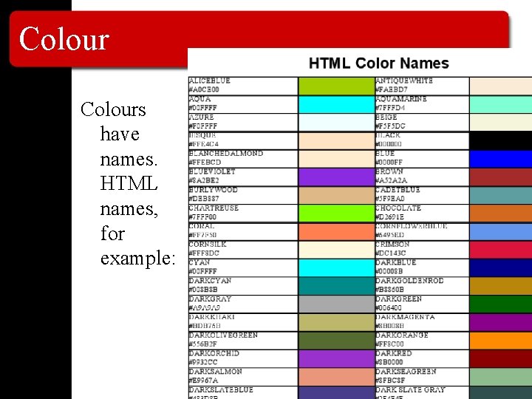Click the 'BURLYWOOD' name text
532x399 pixels.
pos(213,190)
